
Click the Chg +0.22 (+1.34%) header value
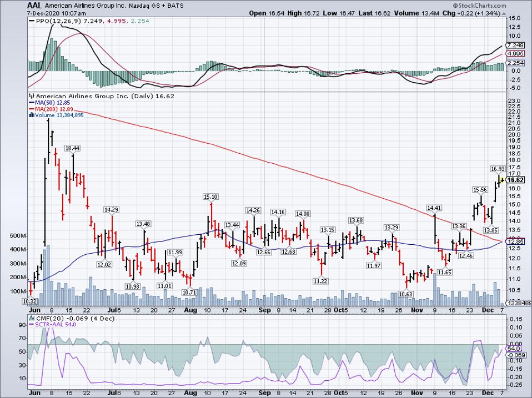point(474,13)
